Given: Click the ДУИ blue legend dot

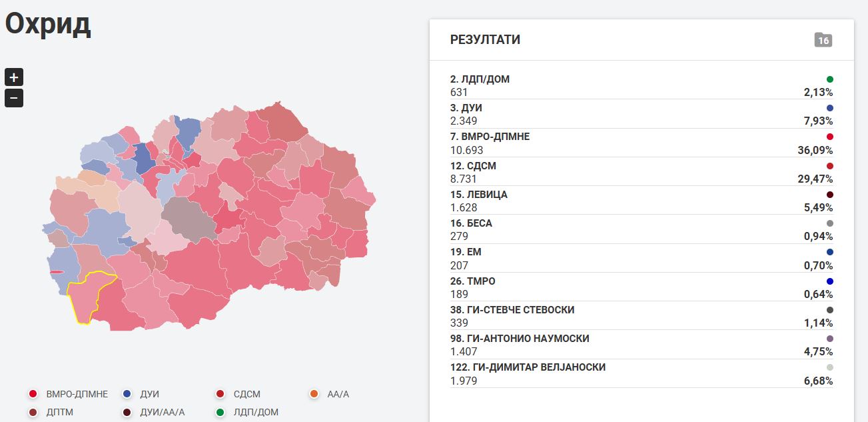Looking at the screenshot, I should click(127, 394).
